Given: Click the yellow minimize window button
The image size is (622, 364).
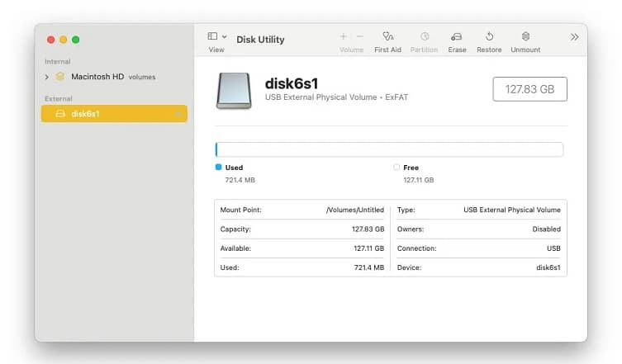Looking at the screenshot, I should (63, 40).
